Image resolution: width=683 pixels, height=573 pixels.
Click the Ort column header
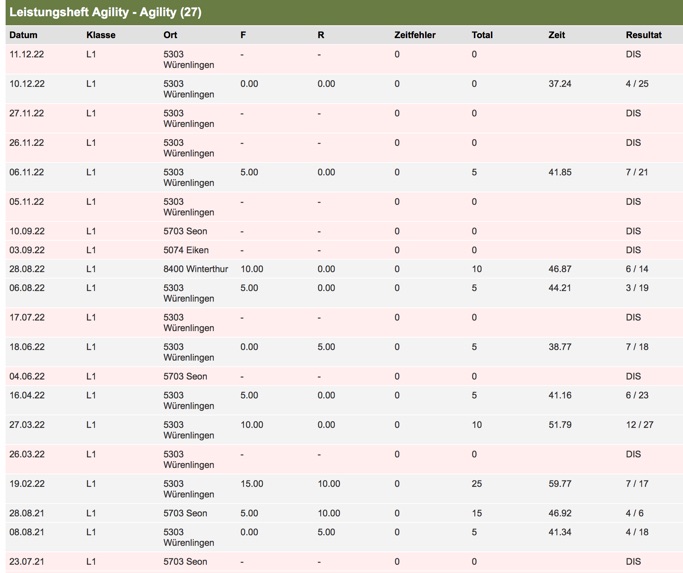pyautogui.click(x=170, y=35)
